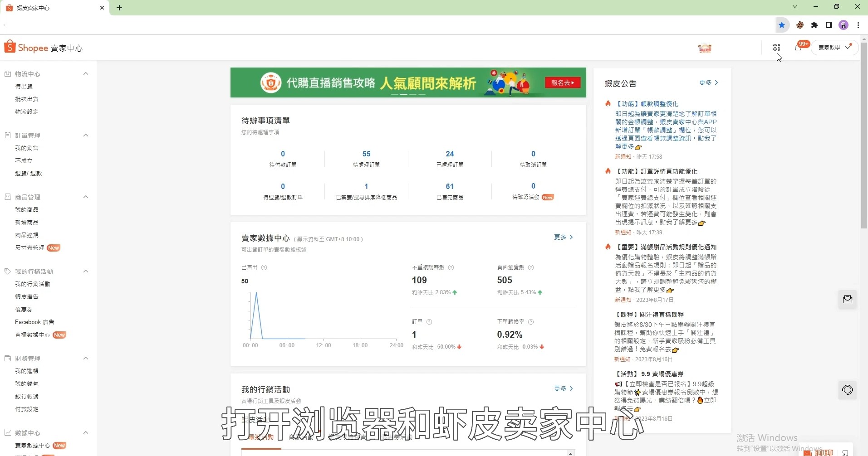This screenshot has height=456, width=868.
Task: Open announcement 【功能】帳款調整優化
Action: [x=647, y=104]
